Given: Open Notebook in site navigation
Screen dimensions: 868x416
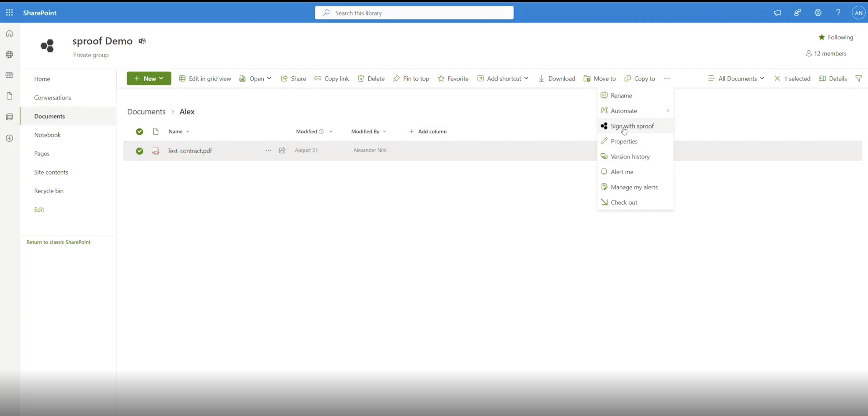Looking at the screenshot, I should click(x=47, y=135).
